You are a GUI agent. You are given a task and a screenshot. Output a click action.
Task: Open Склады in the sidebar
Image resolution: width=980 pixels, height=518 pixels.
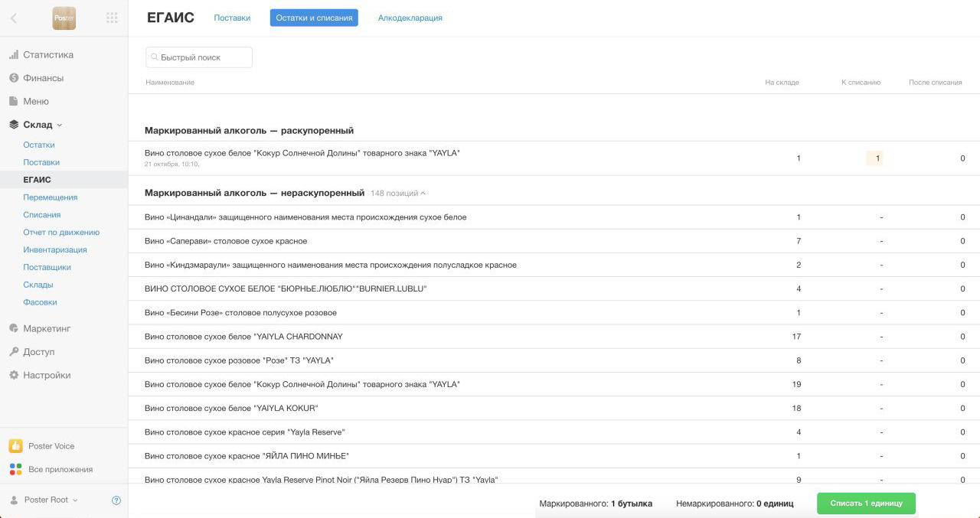coord(38,285)
